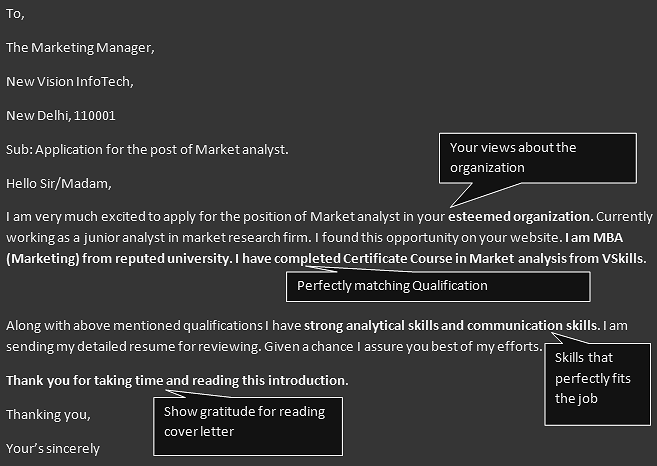Click the bold text 'esteemed organization.'
The width and height of the screenshot is (657, 466).
(x=521, y=217)
